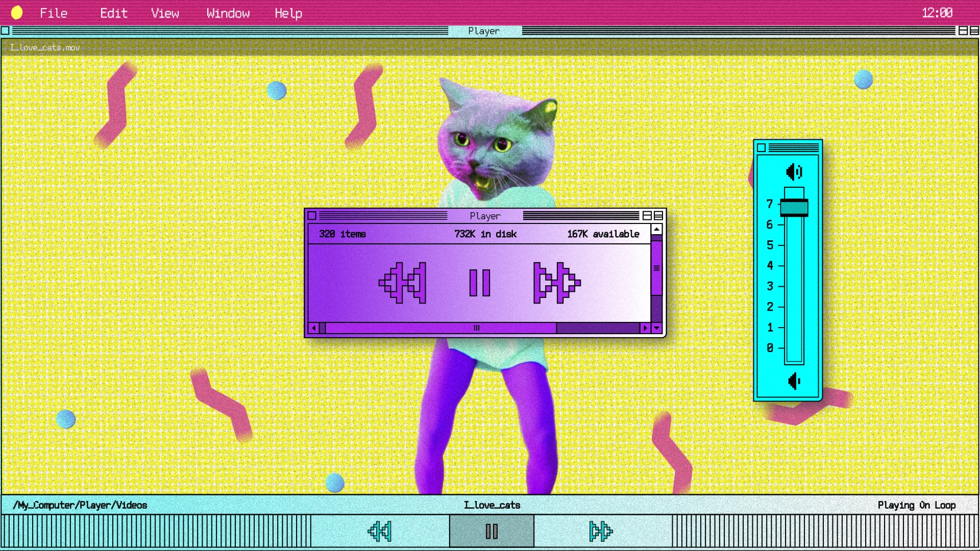Click volume slider handle at level 7
Viewport: 980px width, 551px height.
pos(794,208)
